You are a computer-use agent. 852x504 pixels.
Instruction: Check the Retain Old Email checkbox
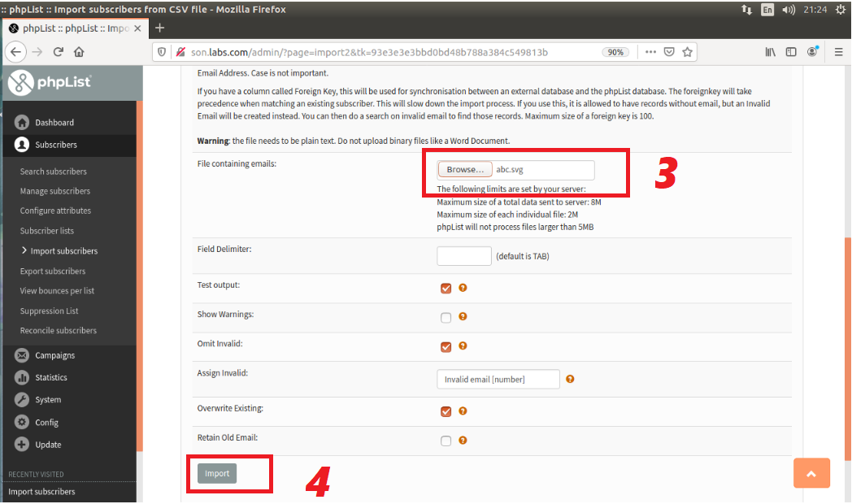click(x=446, y=441)
